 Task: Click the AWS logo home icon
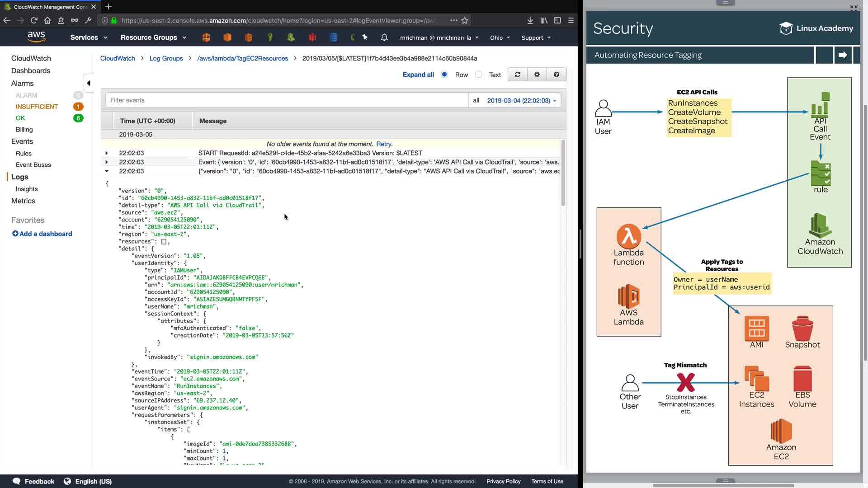point(36,37)
